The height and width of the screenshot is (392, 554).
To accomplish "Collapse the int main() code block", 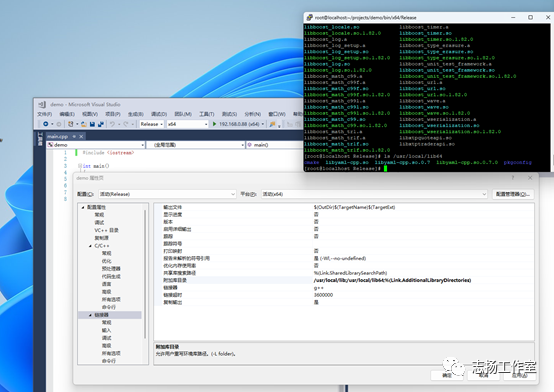I will (x=80, y=166).
